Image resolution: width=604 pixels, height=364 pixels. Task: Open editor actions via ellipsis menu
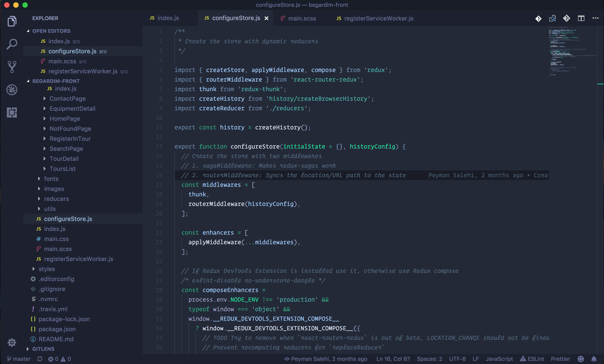pos(595,18)
